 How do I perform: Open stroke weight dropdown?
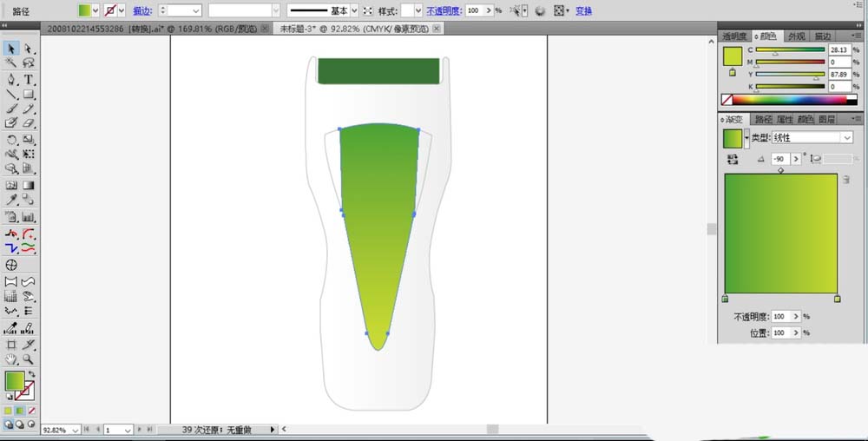195,10
